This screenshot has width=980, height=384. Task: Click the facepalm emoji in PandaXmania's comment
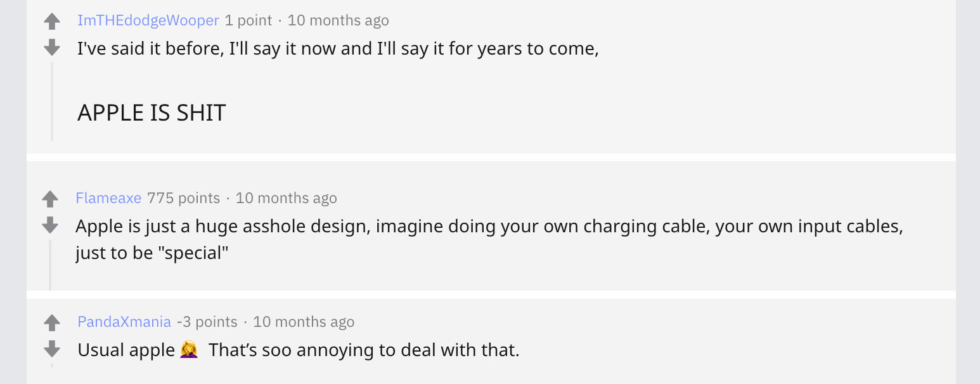click(189, 349)
